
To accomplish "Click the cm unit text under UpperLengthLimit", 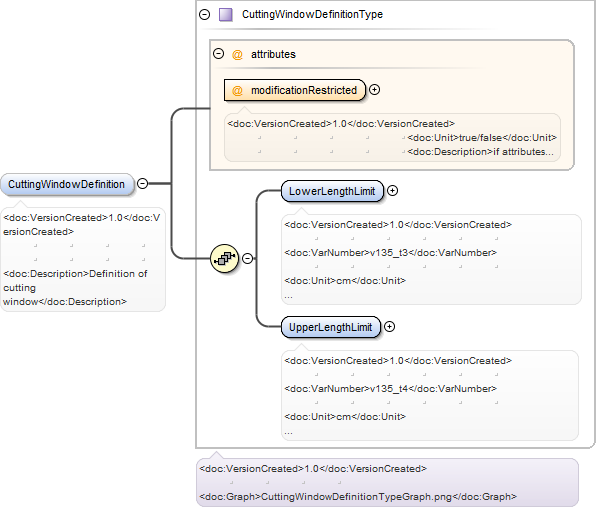I will tap(345, 417).
